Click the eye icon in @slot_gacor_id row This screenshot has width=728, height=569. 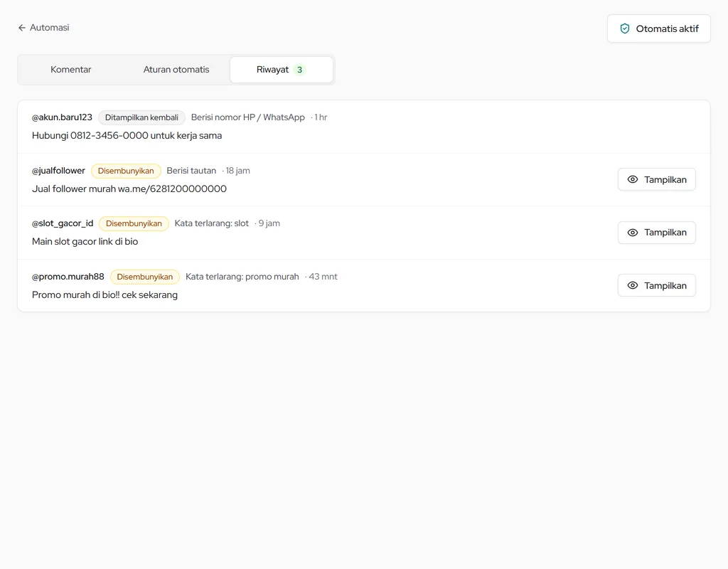click(633, 233)
